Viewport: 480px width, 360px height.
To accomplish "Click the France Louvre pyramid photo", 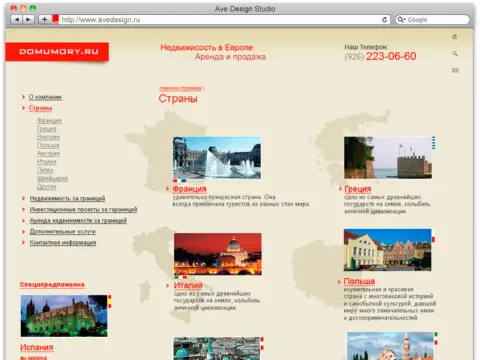I will pyautogui.click(x=217, y=158).
